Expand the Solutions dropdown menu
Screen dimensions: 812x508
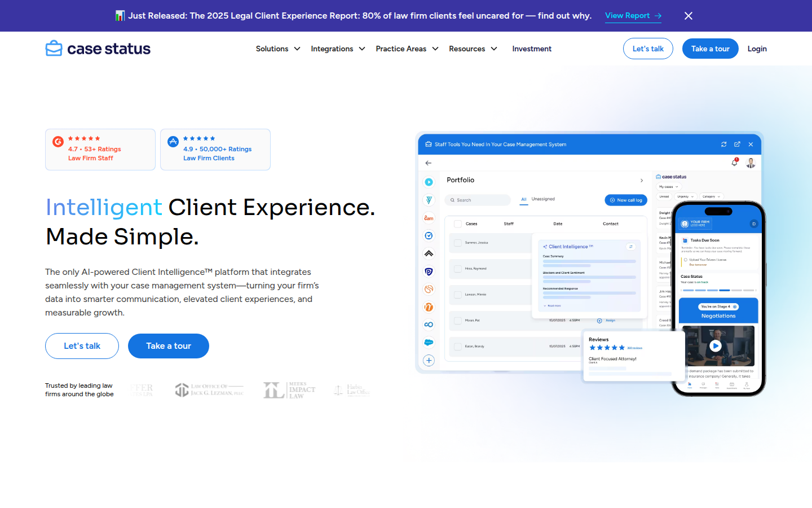tap(277, 49)
